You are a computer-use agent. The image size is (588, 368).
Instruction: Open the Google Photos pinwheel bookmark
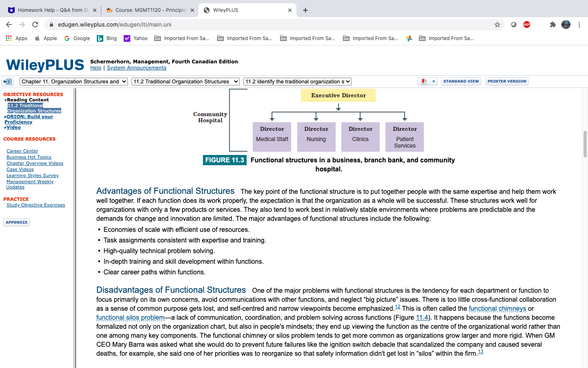click(409, 38)
